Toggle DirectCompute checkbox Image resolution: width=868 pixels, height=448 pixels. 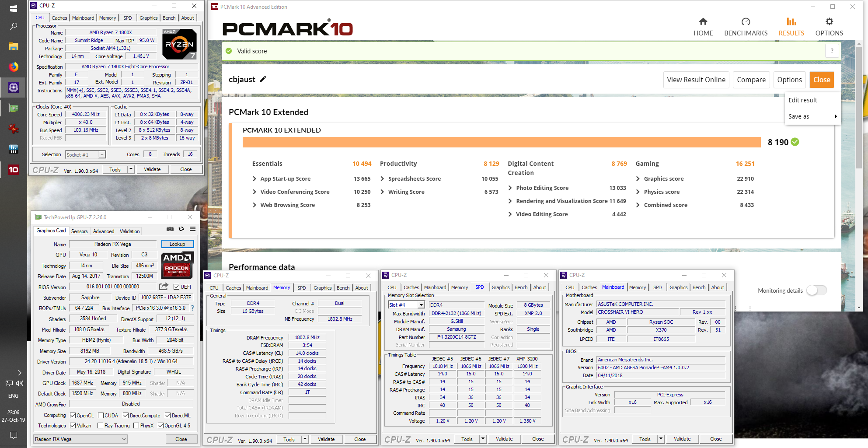125,416
